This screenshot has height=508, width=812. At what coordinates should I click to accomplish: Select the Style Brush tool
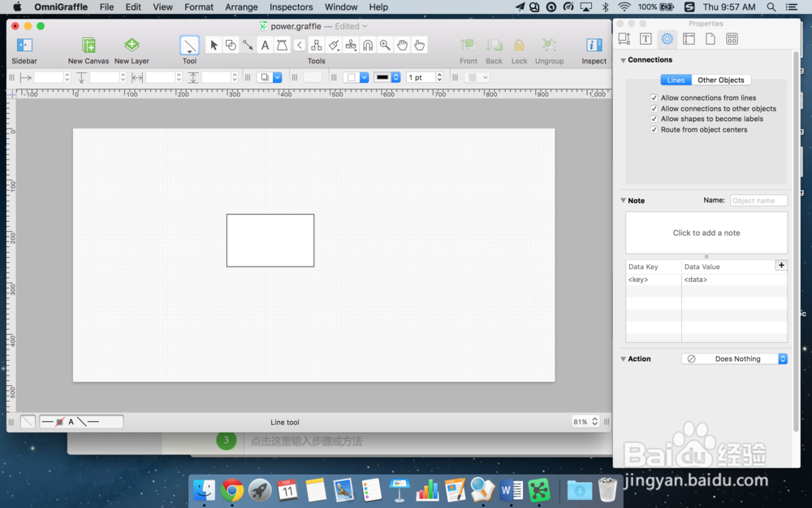pos(334,46)
